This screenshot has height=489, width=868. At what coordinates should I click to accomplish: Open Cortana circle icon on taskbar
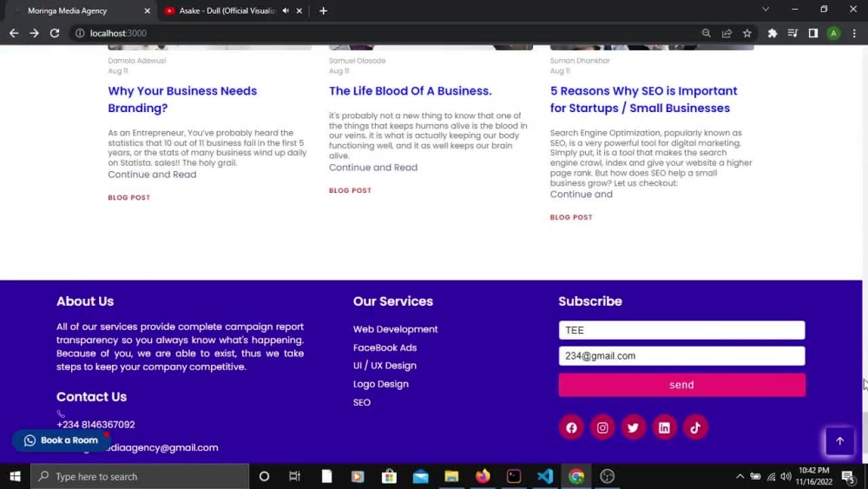tap(264, 476)
